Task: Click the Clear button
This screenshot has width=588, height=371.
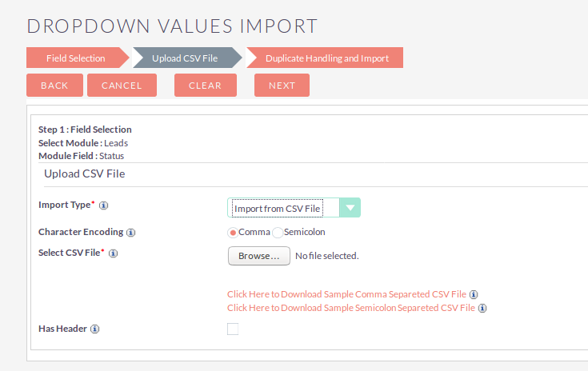Action: [206, 85]
